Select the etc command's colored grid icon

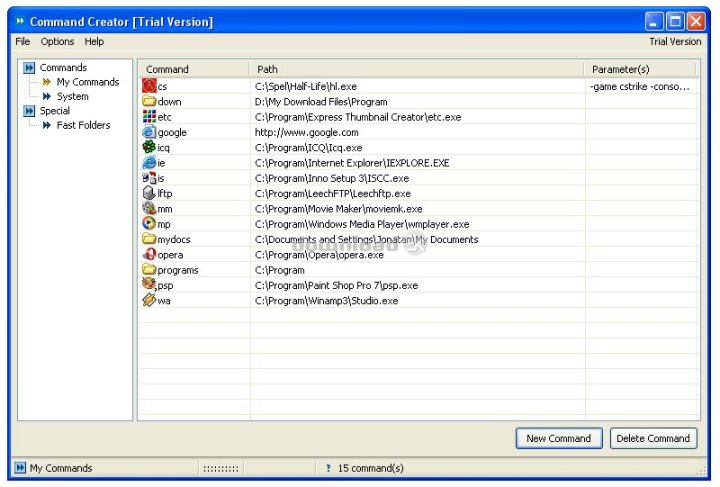pyautogui.click(x=149, y=117)
